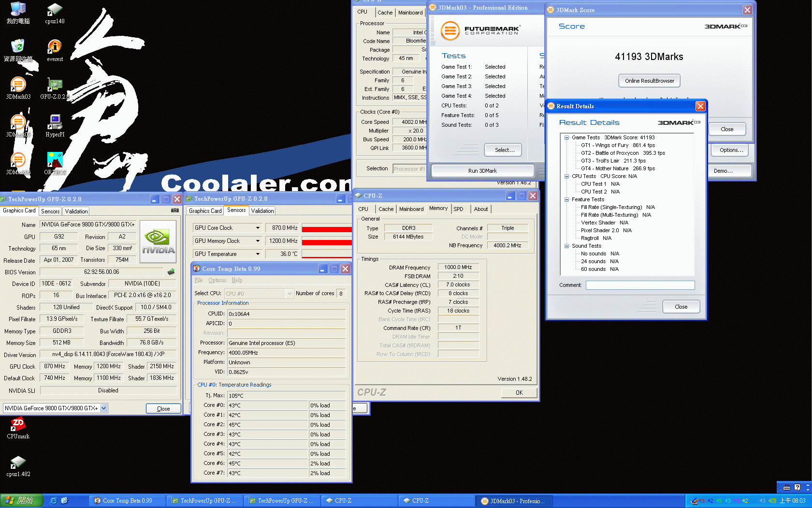
Task: Open the CPUmark desktop shortcut
Action: click(18, 428)
